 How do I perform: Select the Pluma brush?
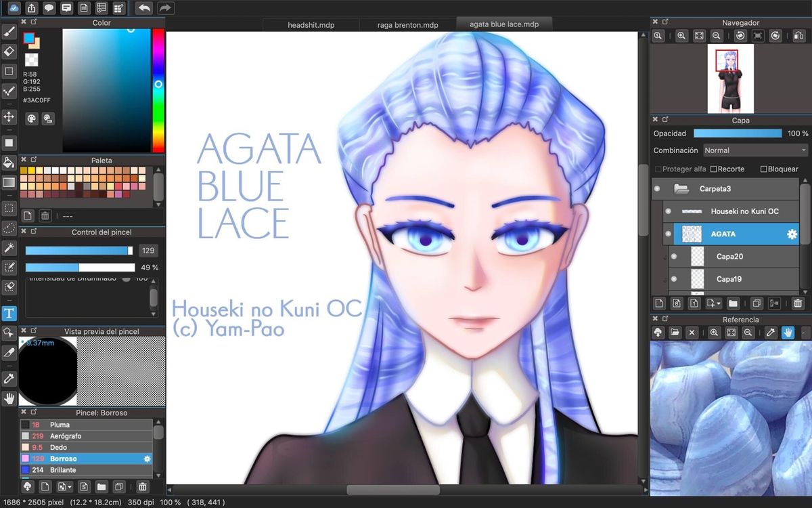pos(86,425)
